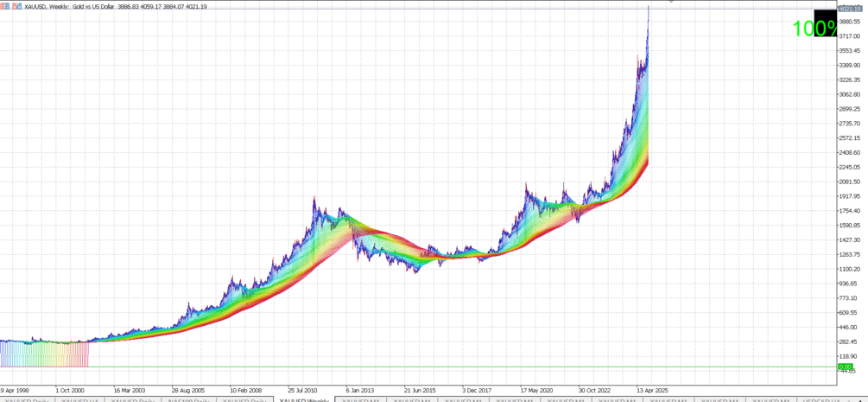The image size is (868, 402).
Task: Click time axis label 30 Oct 2022
Action: click(x=596, y=390)
